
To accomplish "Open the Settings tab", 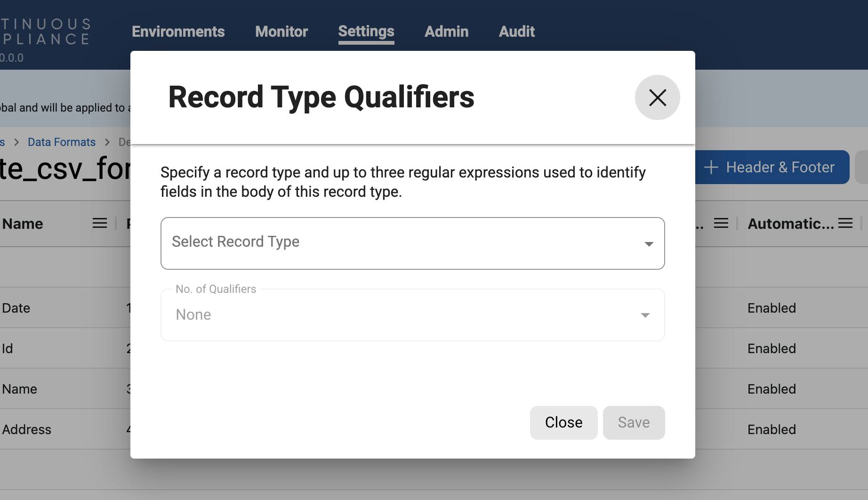I will tap(366, 32).
